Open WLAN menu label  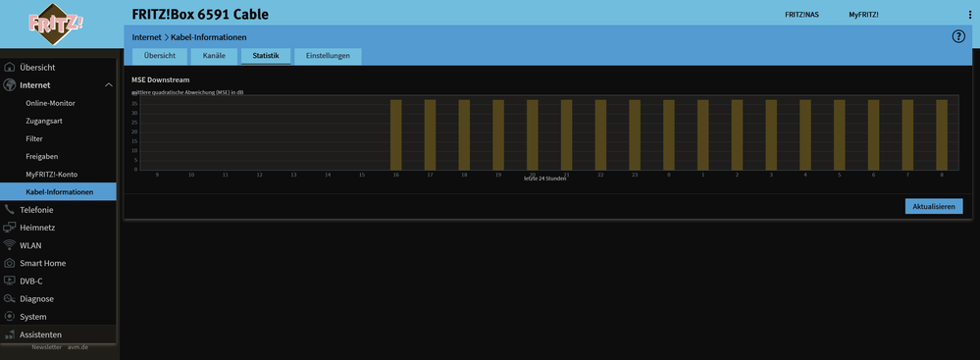click(30, 245)
